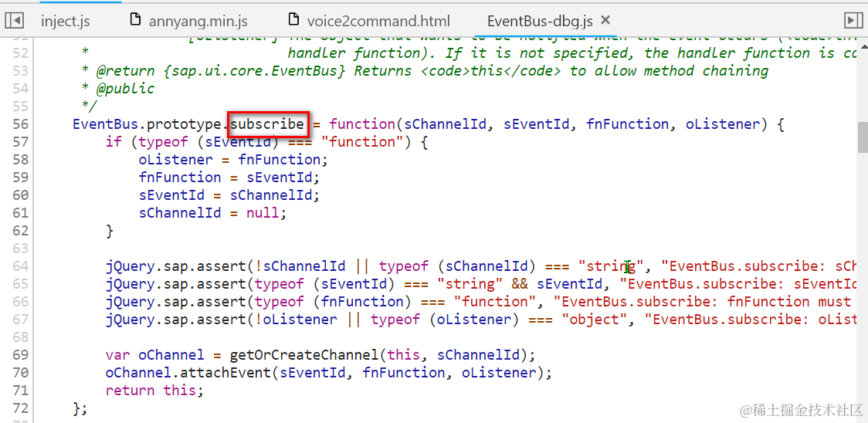This screenshot has height=423, width=868.
Task: Set breakpoint on line number 67
Action: (20, 319)
